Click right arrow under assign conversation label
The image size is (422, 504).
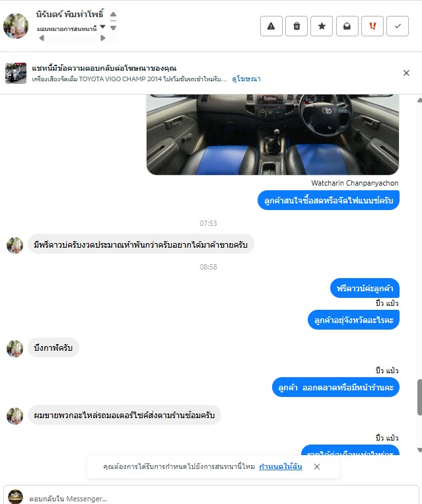[x=103, y=38]
